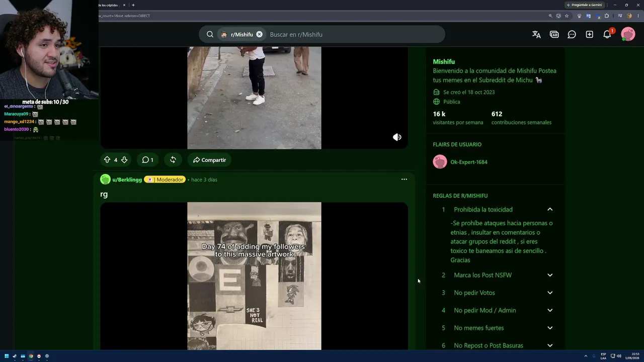The image size is (644, 362).
Task: Collapse rule 'Prohibida la toxicidad'
Action: (550, 209)
